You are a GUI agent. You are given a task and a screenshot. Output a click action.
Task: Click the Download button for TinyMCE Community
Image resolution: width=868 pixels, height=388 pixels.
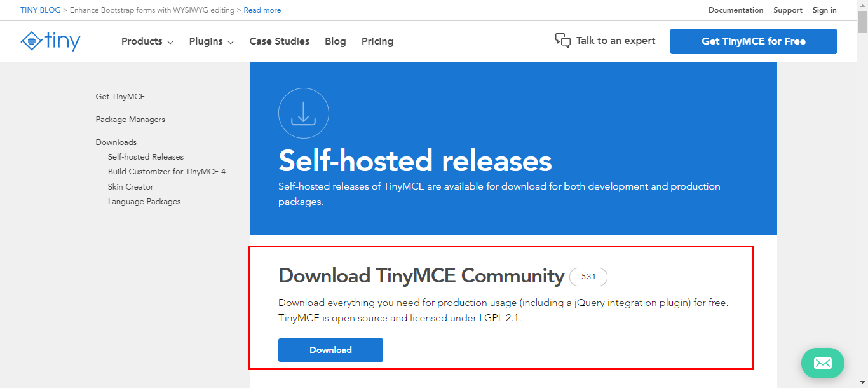(330, 350)
